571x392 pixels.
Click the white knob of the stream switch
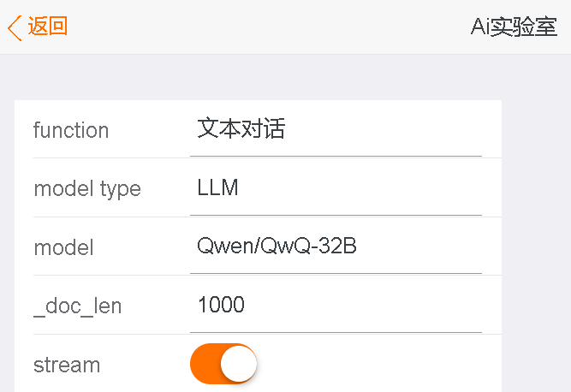(x=238, y=365)
